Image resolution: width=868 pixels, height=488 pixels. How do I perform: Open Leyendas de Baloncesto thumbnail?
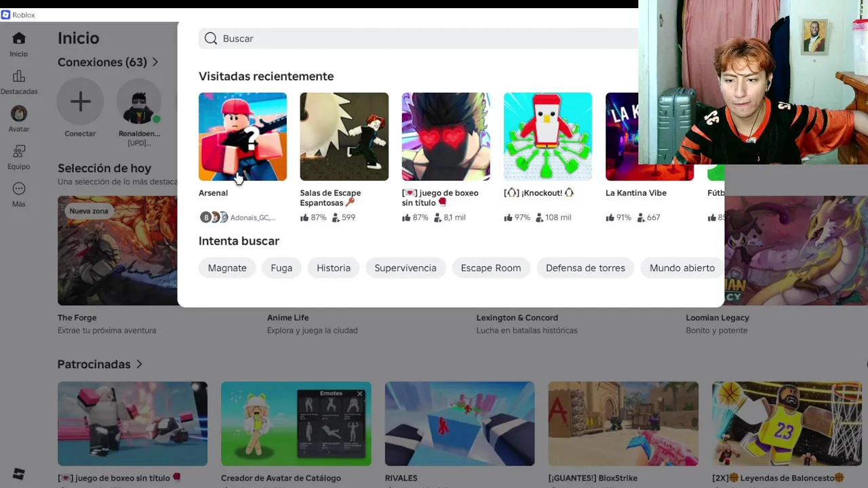click(787, 424)
